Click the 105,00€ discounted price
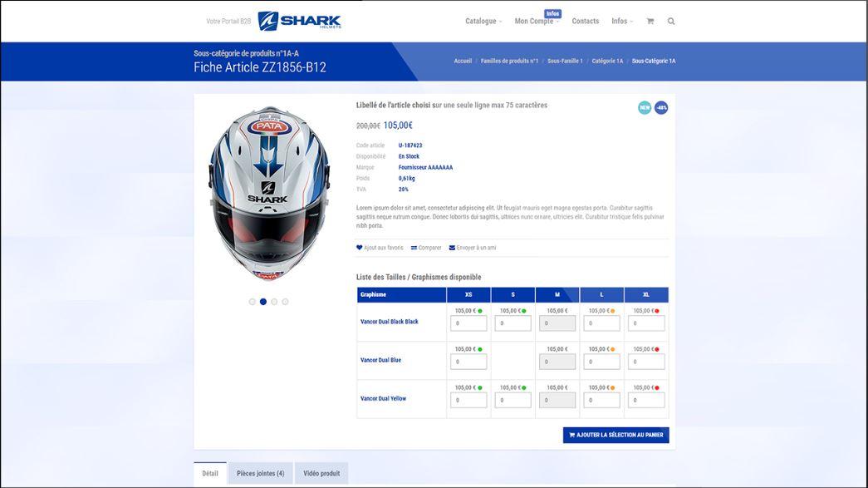The image size is (868, 488). [398, 126]
